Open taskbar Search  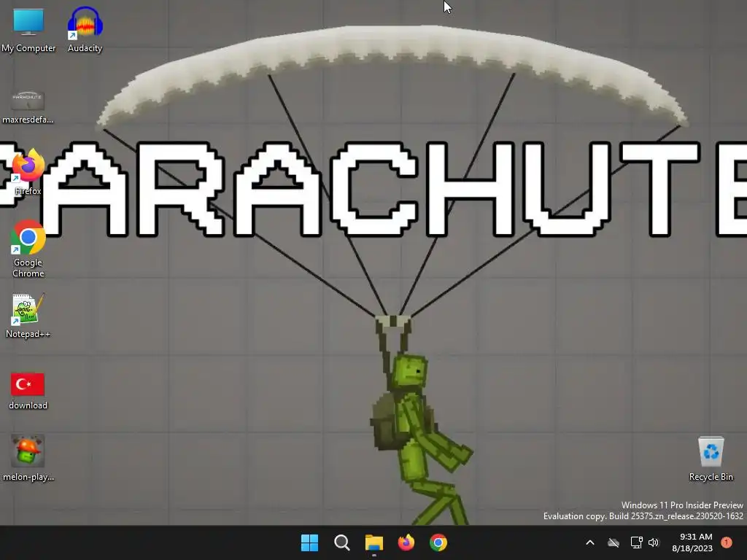342,542
